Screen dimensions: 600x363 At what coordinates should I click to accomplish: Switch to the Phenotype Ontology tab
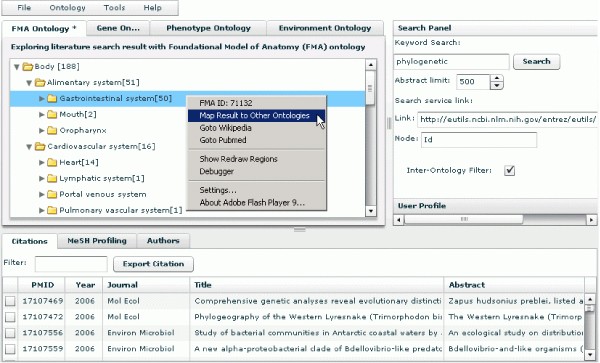click(x=208, y=28)
